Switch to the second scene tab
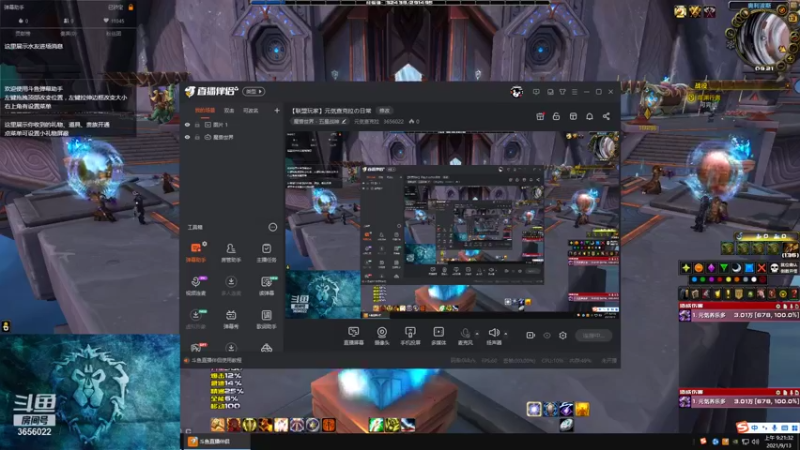Viewport: 800px width, 450px height. pyautogui.click(x=229, y=110)
